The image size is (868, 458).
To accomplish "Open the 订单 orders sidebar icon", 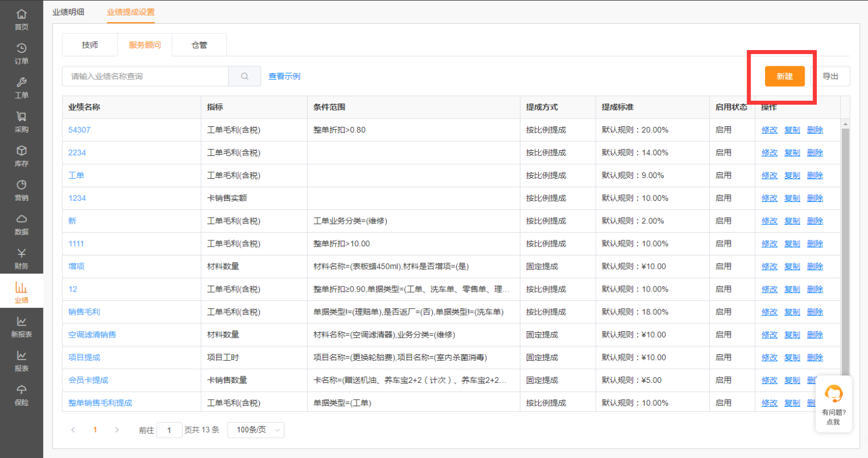I will point(22,48).
